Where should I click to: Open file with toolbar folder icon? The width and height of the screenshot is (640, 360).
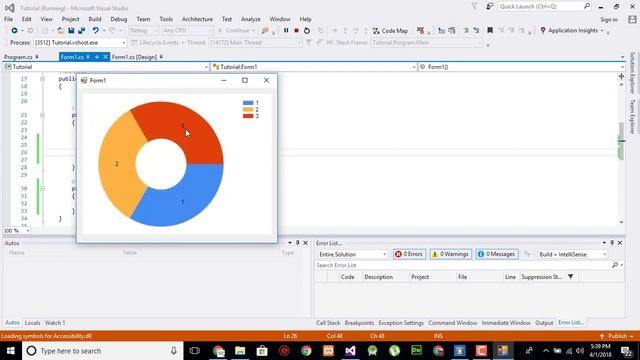[60, 31]
